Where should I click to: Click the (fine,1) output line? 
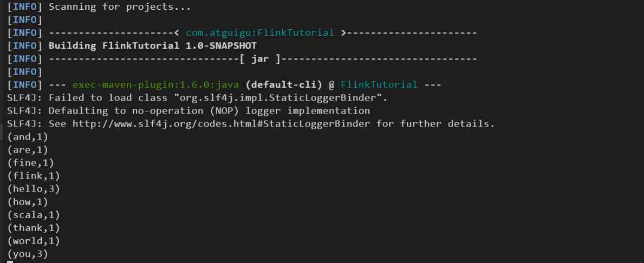30,163
